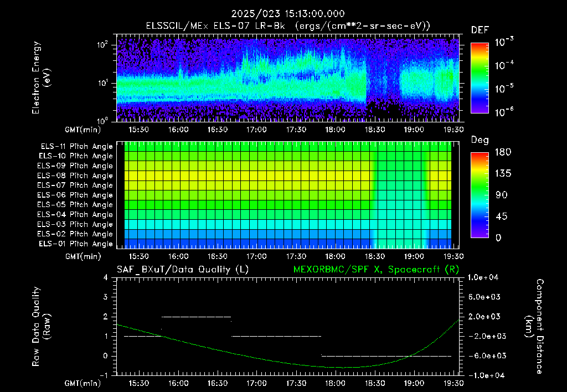
Task: Click the SAF_BXuT/Data Quality (L) legend
Action: coord(183,270)
